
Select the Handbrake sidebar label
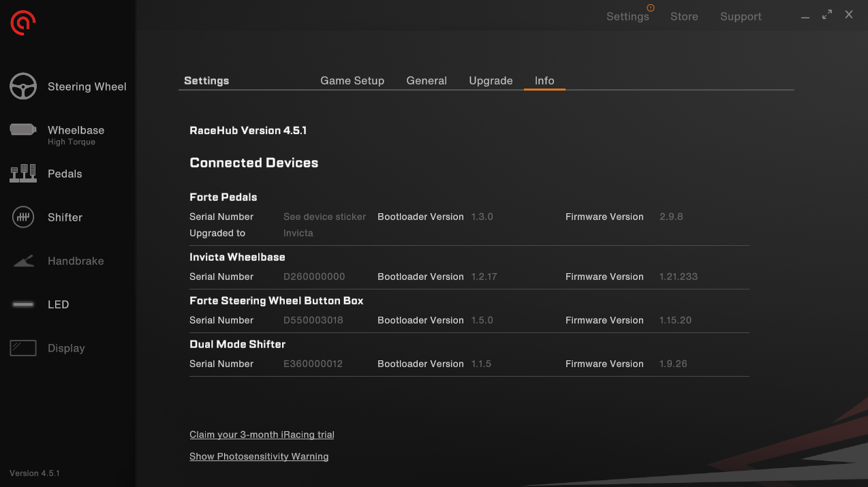(x=76, y=261)
